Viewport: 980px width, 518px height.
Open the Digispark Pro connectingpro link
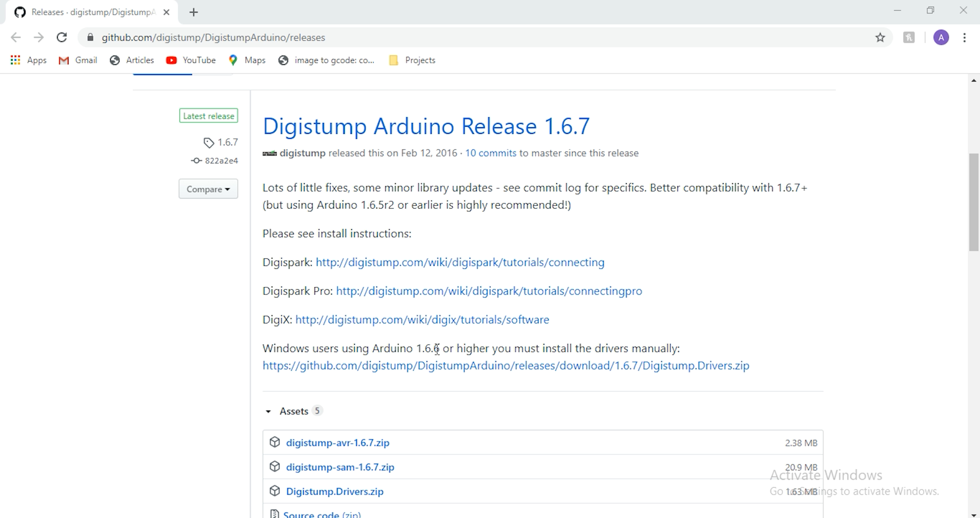[489, 291]
